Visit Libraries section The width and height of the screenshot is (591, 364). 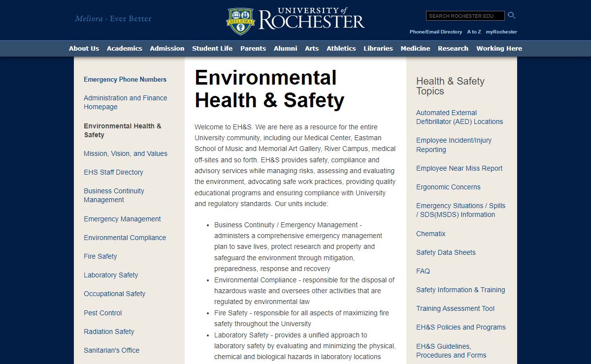click(378, 48)
